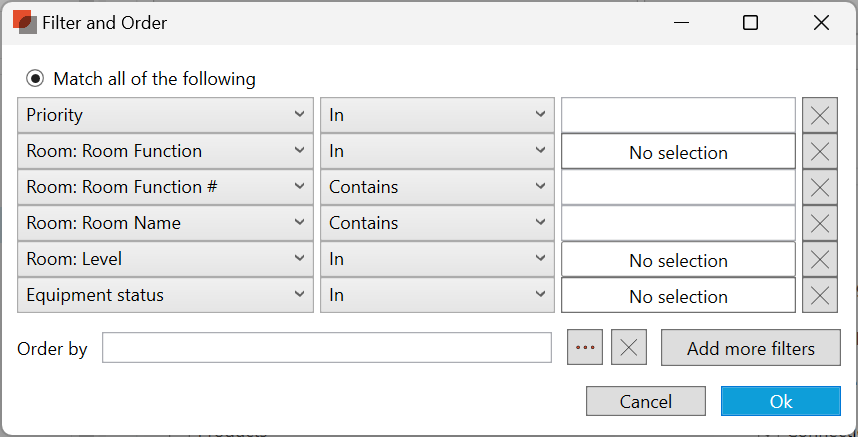Delete the Room Name filter row
This screenshot has height=437, width=858.
(x=819, y=223)
